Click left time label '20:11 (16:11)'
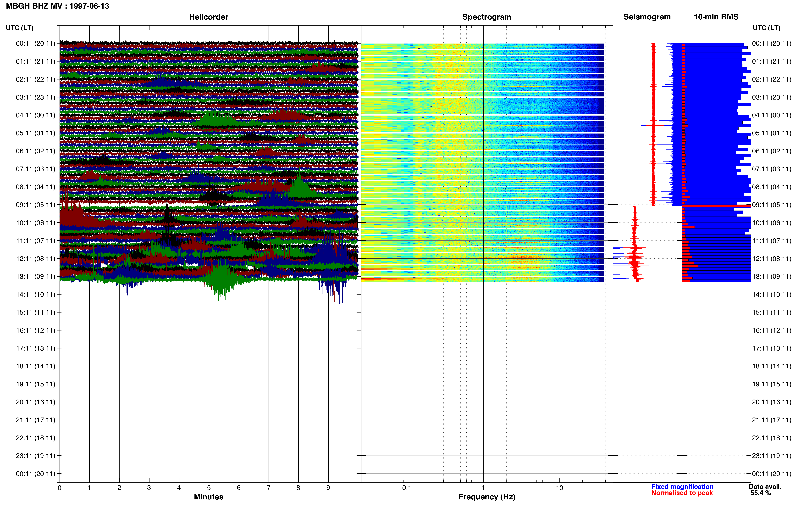 pyautogui.click(x=36, y=402)
